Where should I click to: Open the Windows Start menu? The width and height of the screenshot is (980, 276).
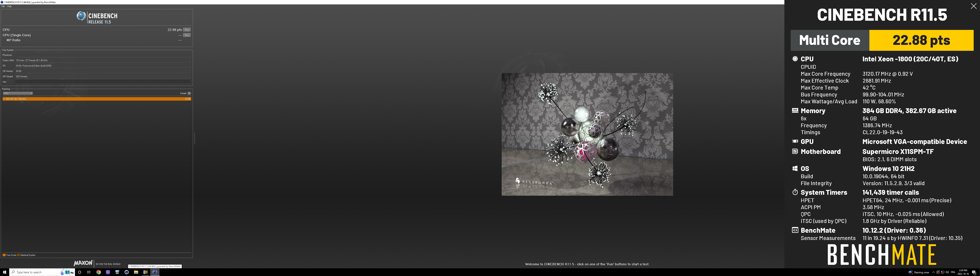[x=5, y=272]
